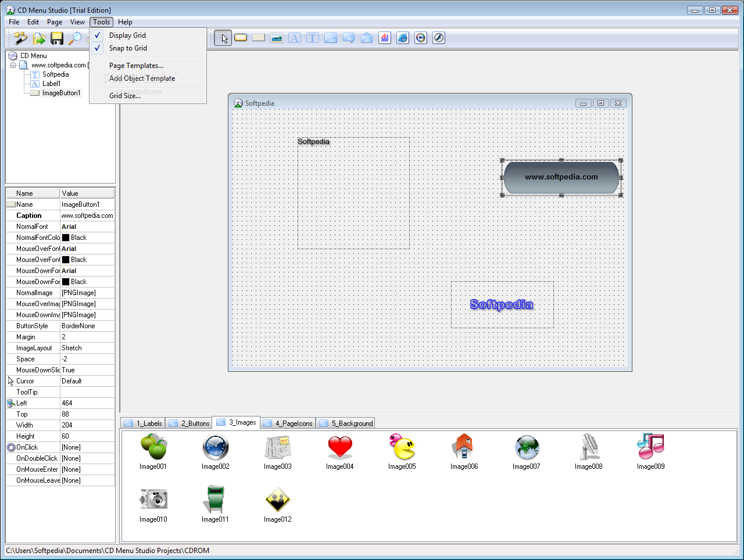Click the Open project folder icon
The height and width of the screenshot is (560, 744).
(x=39, y=38)
